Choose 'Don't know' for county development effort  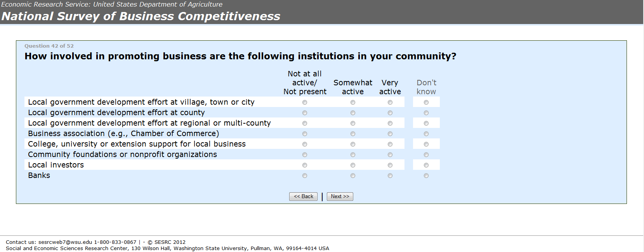[x=426, y=113]
